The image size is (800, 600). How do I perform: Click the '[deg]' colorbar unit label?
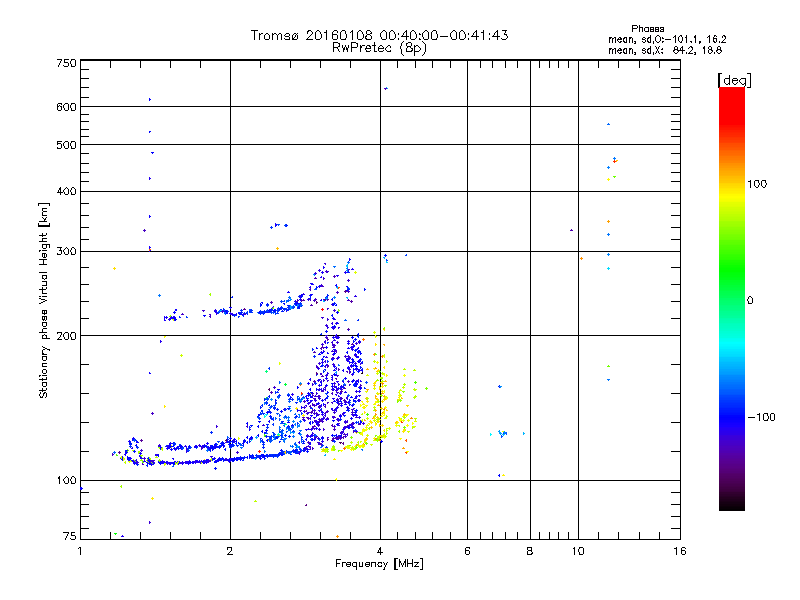(734, 80)
